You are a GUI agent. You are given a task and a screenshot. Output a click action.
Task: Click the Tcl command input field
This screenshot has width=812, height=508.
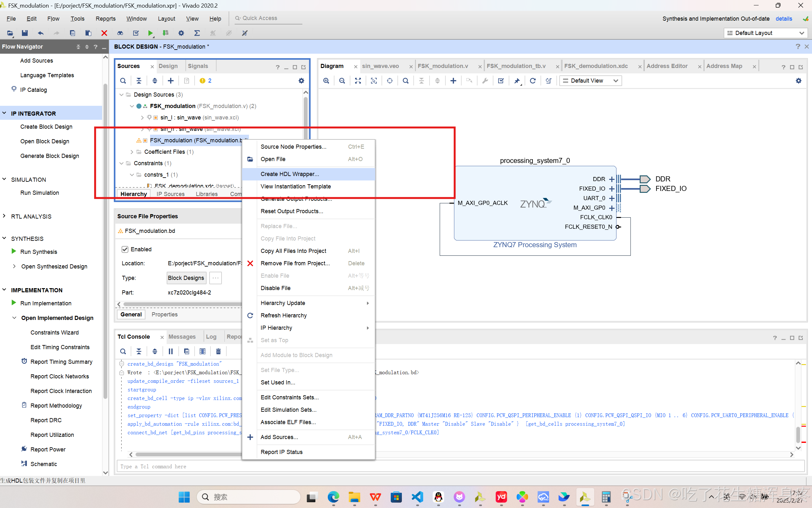(x=461, y=466)
